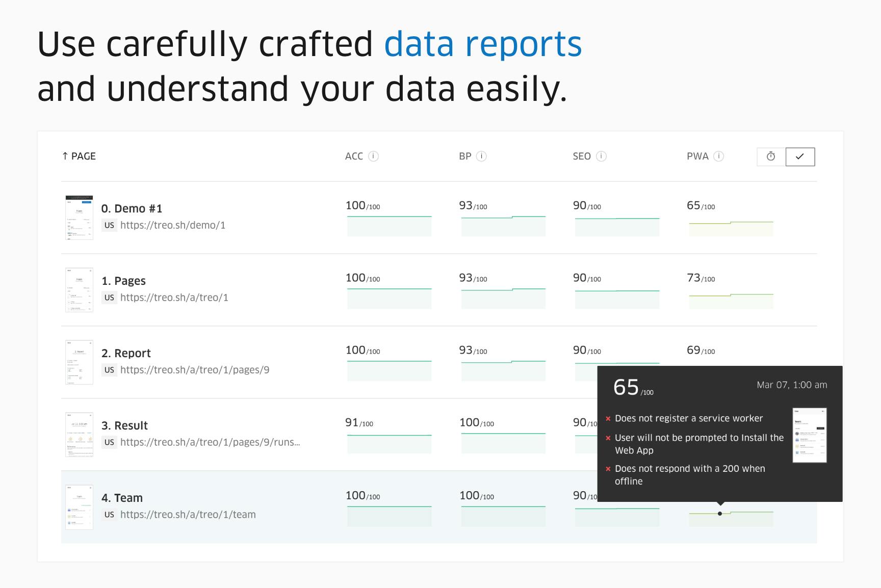Open the 4. Team page title

122,498
